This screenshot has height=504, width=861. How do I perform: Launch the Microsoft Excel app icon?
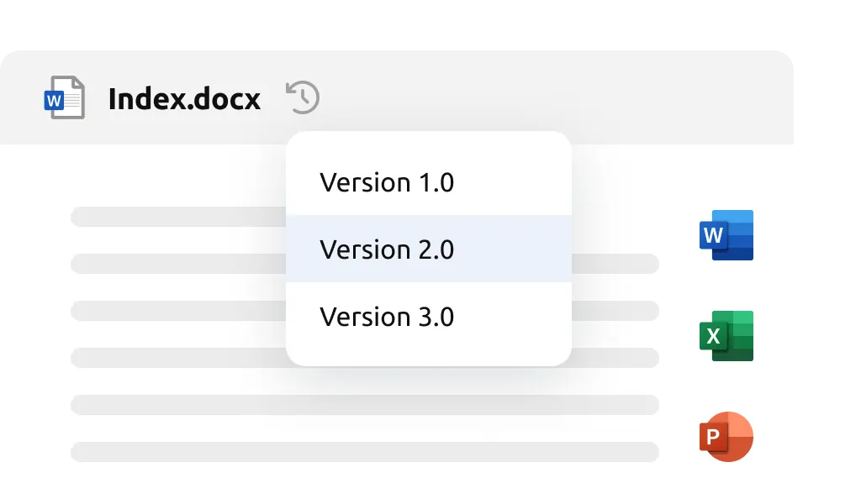[726, 336]
